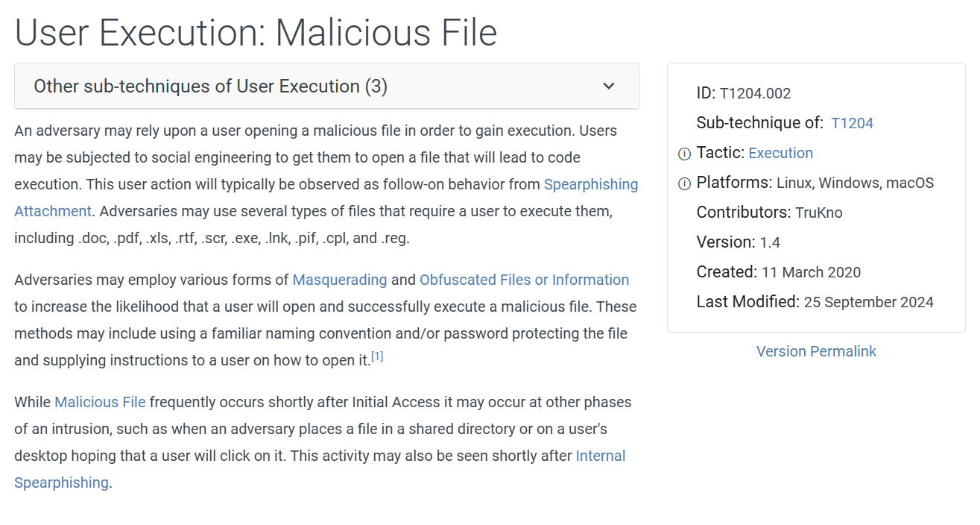Viewport: 980px width, 525px height.
Task: Open the Version Permalink link
Action: pos(816,351)
